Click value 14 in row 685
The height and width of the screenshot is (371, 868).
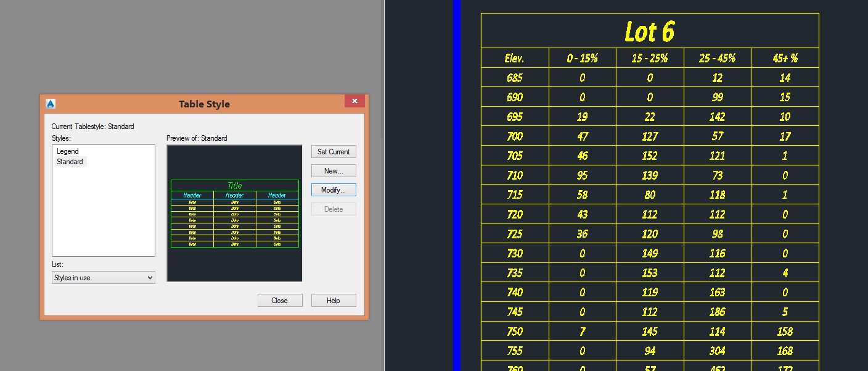[785, 78]
